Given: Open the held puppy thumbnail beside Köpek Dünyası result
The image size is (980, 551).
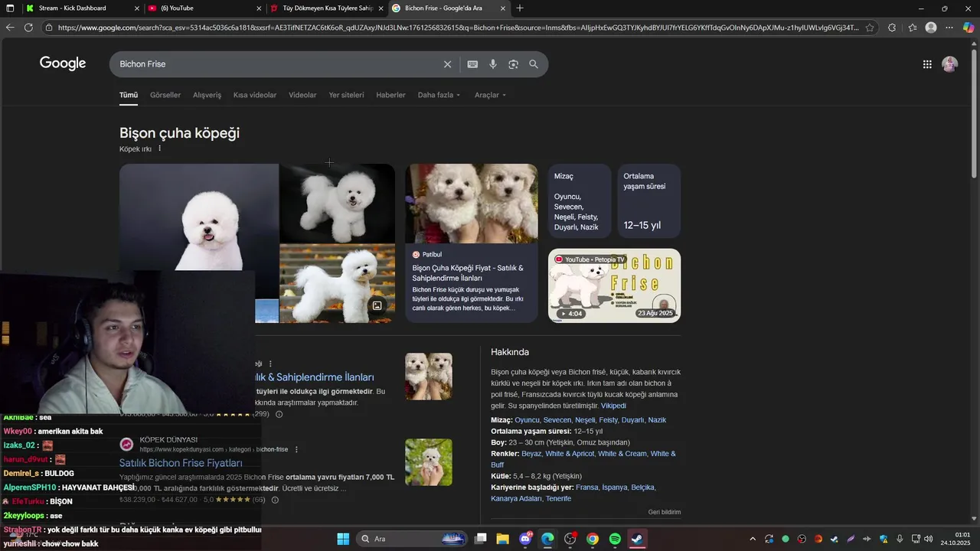Looking at the screenshot, I should [x=429, y=462].
